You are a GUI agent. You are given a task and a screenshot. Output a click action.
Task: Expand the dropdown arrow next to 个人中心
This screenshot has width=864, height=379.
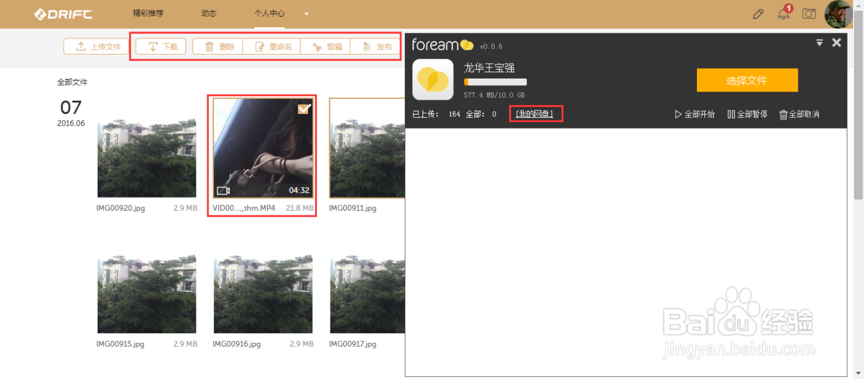tap(306, 14)
